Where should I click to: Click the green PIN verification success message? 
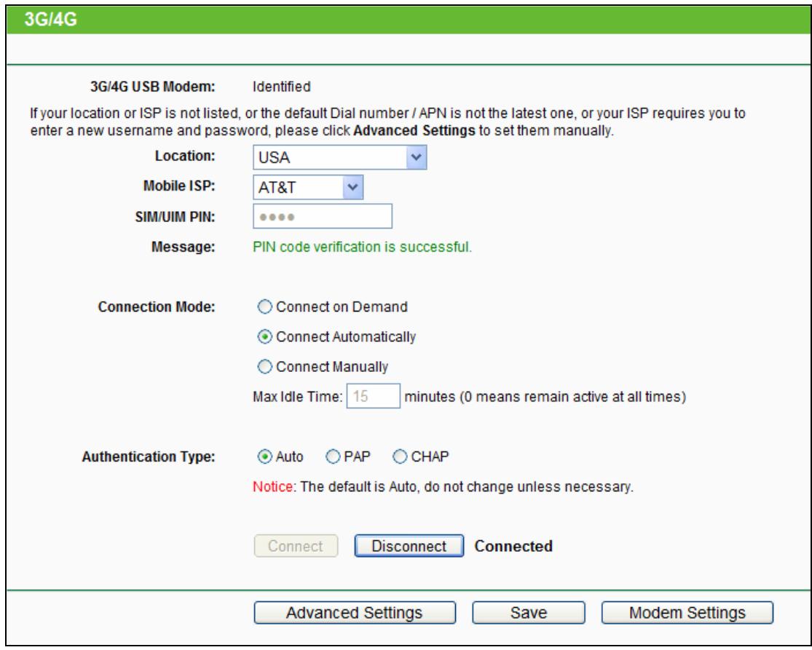pos(362,247)
